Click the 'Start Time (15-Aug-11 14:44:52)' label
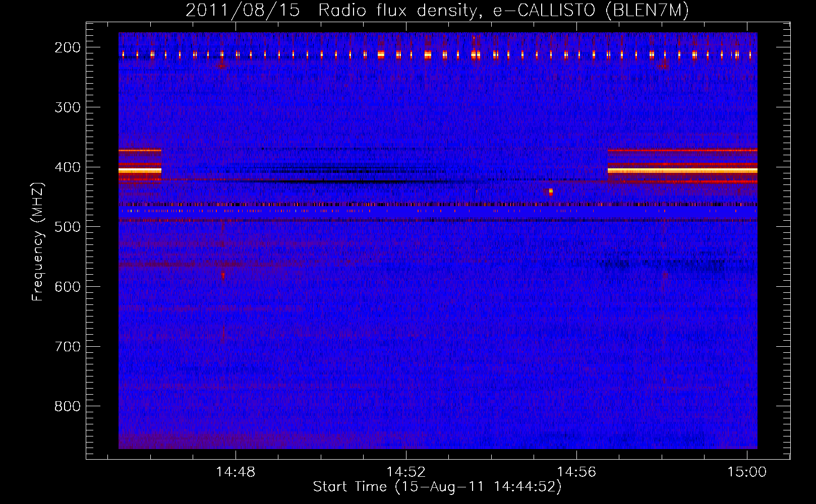The width and height of the screenshot is (816, 504). click(x=437, y=487)
